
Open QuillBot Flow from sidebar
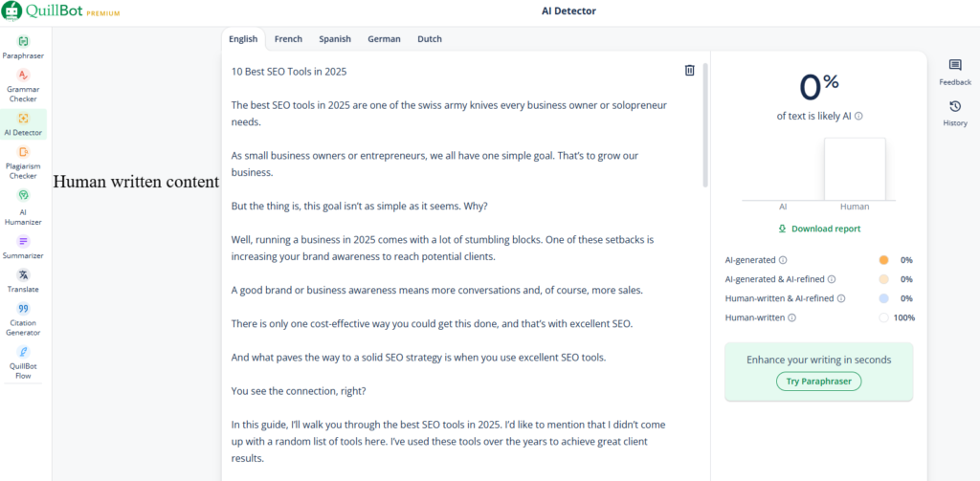click(x=23, y=362)
